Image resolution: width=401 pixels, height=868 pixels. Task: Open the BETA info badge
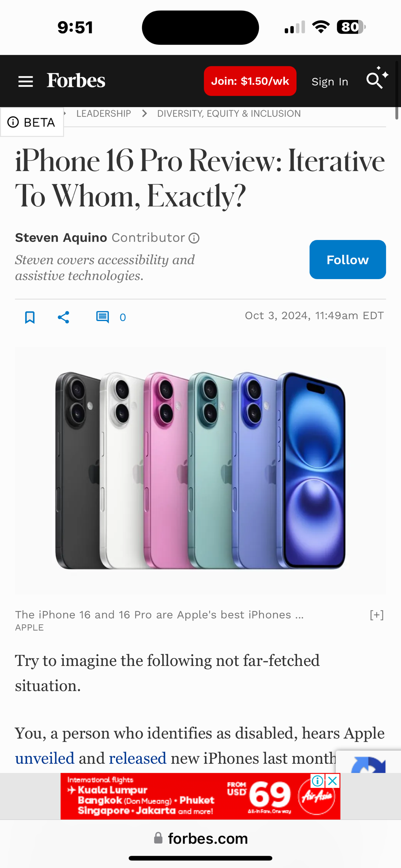tap(32, 122)
